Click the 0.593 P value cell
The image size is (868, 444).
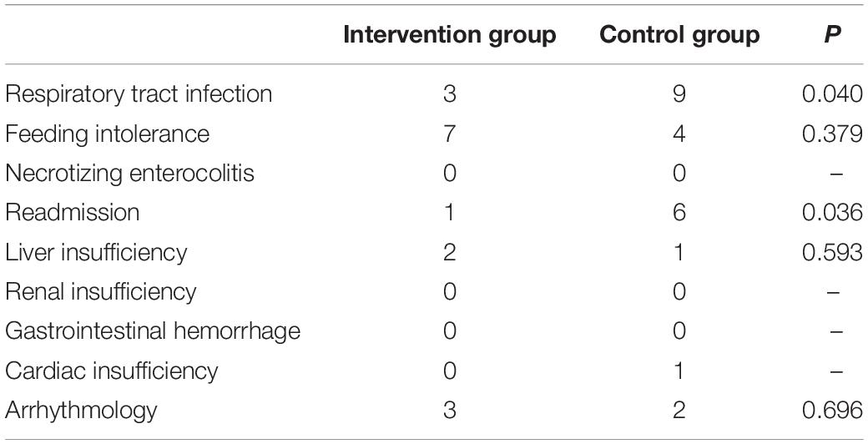point(832,252)
